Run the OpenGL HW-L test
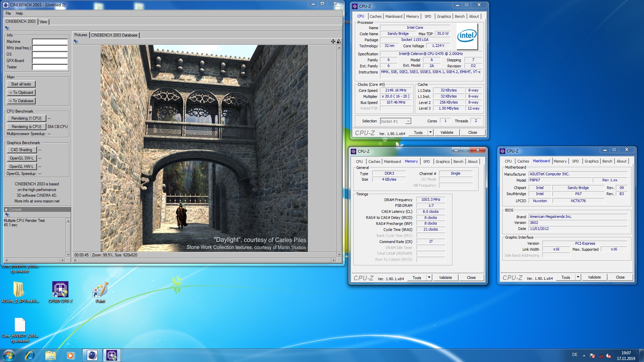The height and width of the screenshot is (362, 644). click(21, 167)
